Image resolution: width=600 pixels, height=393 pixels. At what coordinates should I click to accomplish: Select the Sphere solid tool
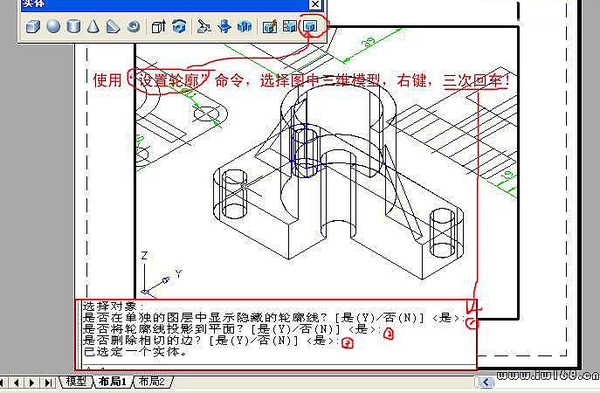[x=53, y=26]
